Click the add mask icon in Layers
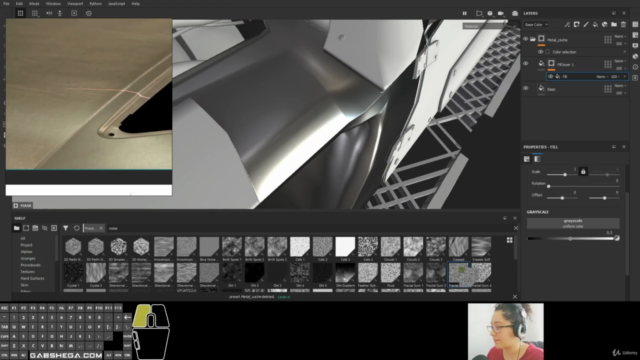640x360 pixels. pos(576,25)
